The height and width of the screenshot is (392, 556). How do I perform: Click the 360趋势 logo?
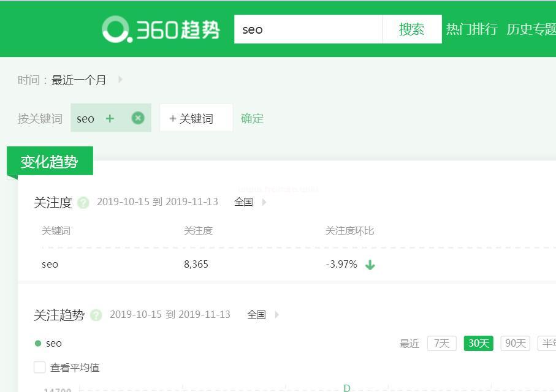[161, 29]
